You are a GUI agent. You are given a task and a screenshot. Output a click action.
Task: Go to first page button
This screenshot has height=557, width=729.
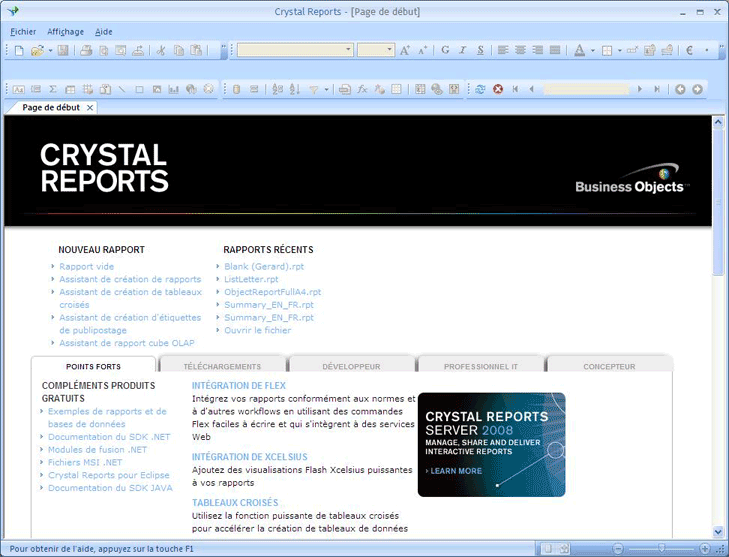[x=515, y=89]
